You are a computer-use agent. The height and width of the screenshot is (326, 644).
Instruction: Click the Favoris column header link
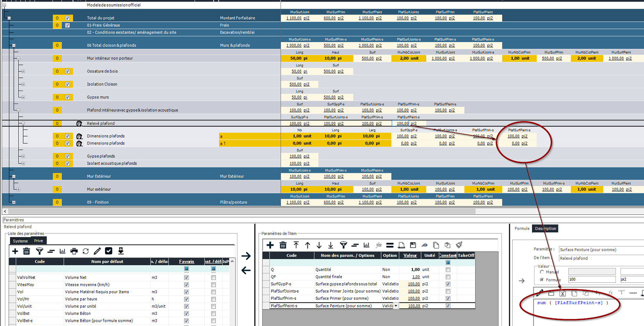click(x=186, y=261)
